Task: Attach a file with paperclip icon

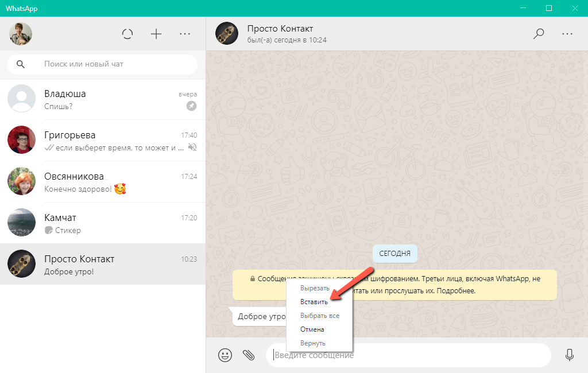Action: pos(248,355)
